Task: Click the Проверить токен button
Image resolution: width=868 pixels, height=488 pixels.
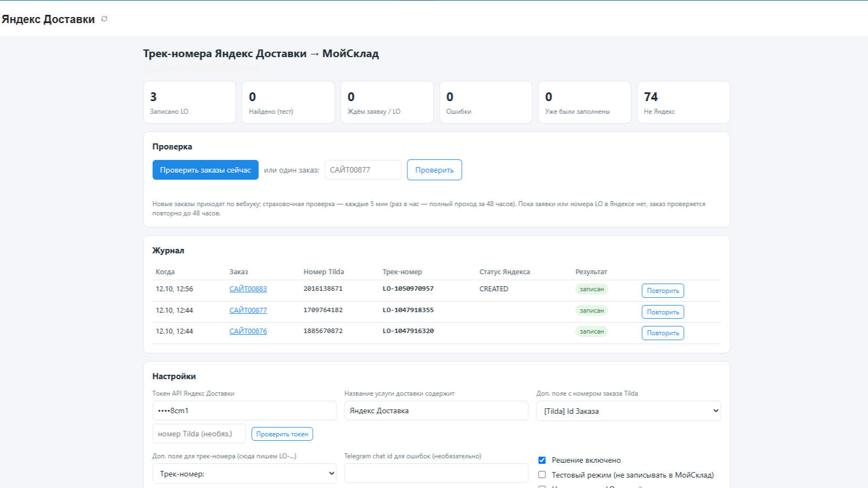Action: point(282,434)
